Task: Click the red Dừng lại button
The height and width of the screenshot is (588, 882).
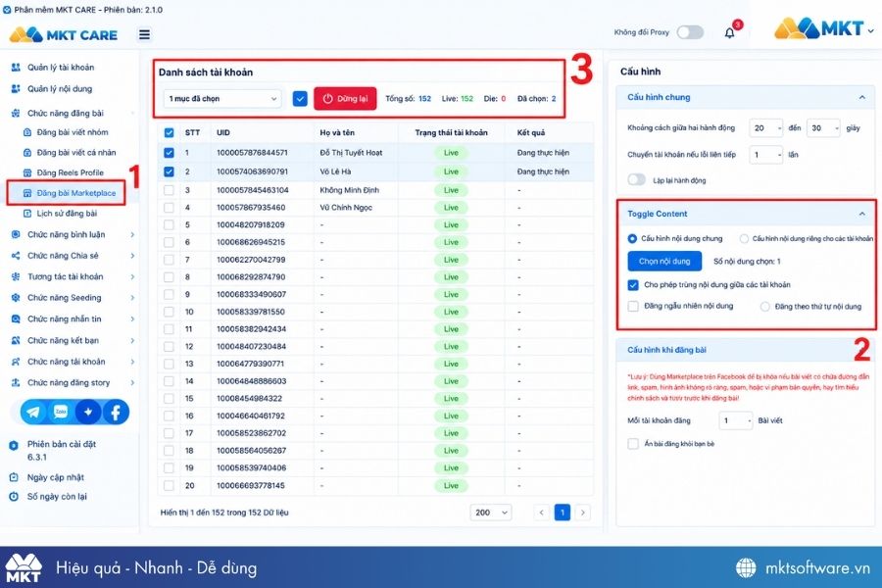Action: 345,99
